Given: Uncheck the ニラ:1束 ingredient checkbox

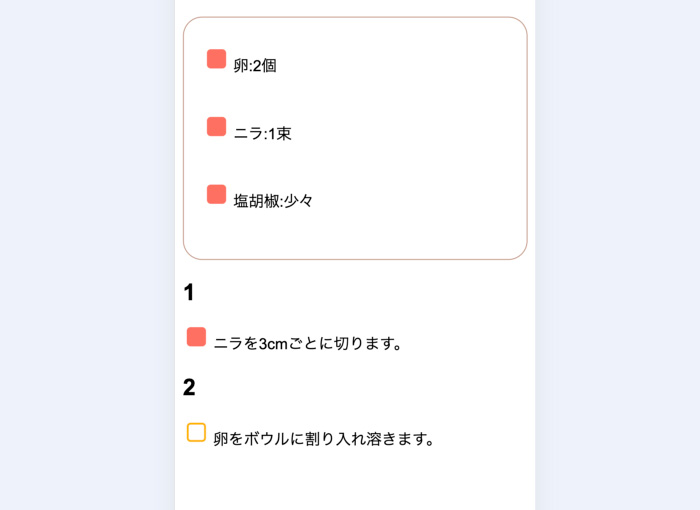Looking at the screenshot, I should 216,126.
